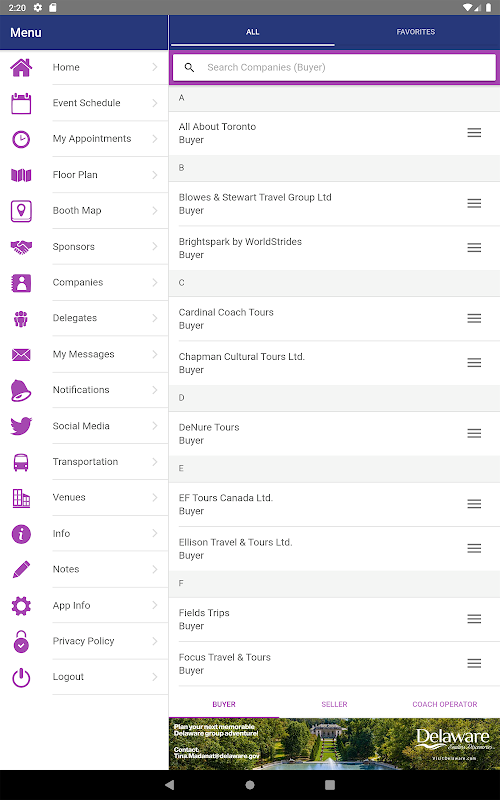Tap the Booth Map pin icon
Screen dimensions: 500x800
[x=21, y=211]
